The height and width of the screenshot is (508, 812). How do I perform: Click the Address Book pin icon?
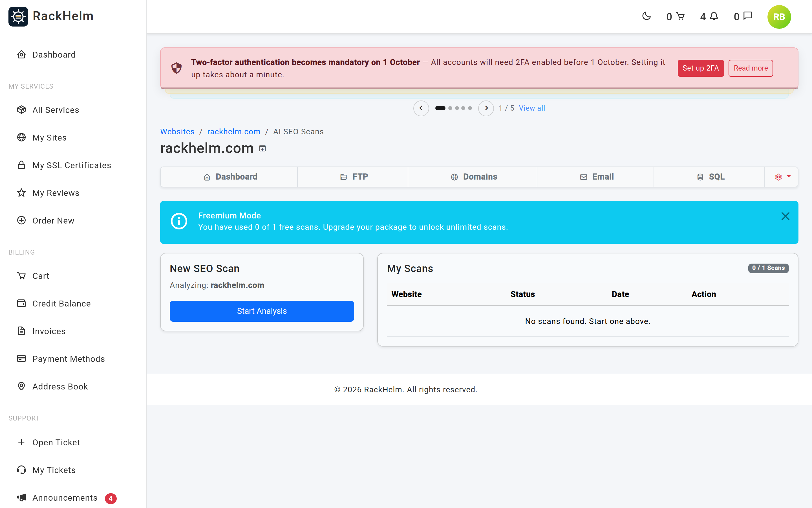21,386
